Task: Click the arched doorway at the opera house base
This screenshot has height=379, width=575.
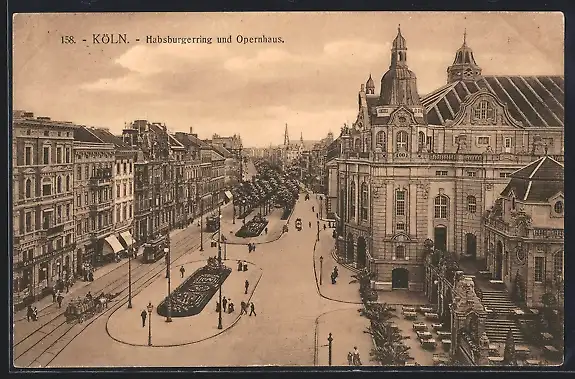Action: tap(400, 278)
